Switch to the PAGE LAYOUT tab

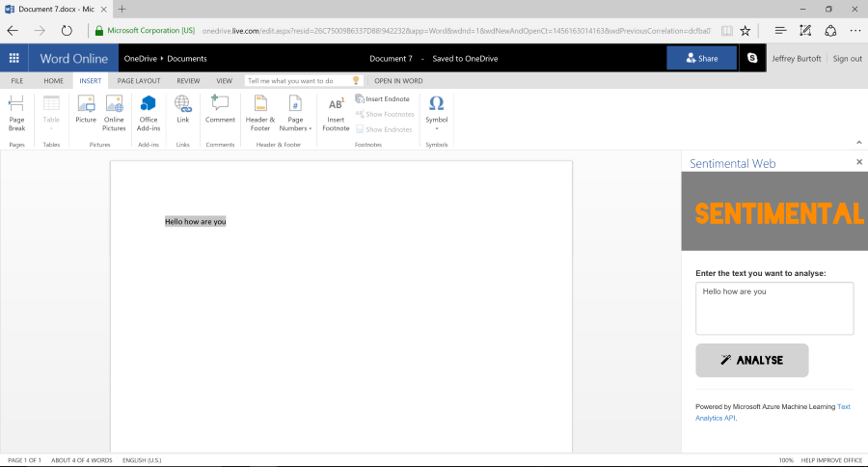tap(139, 81)
